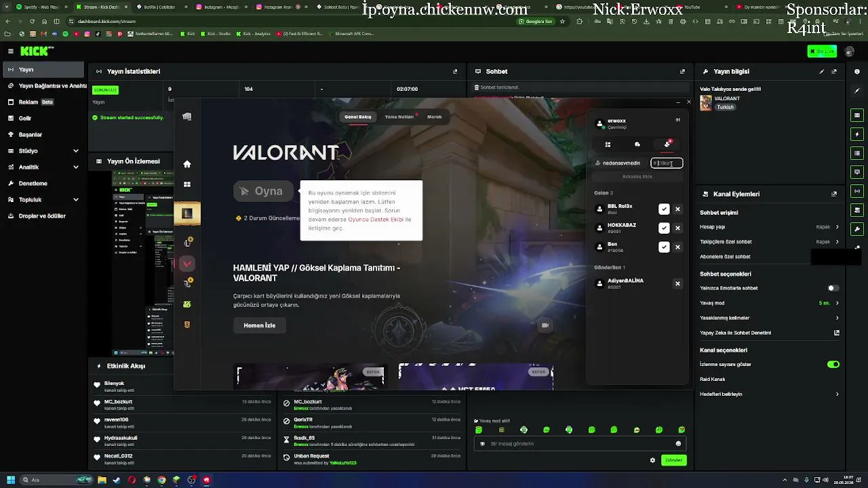Reject the friend request from Ben

click(x=677, y=247)
